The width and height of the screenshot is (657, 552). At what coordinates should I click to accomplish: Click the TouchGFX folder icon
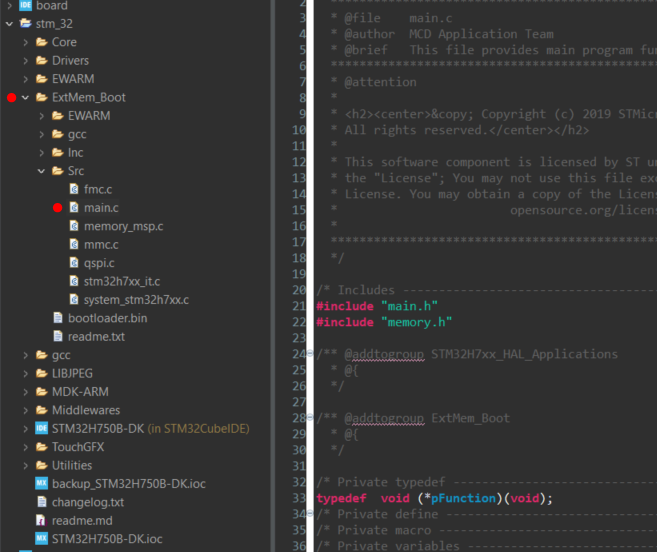tap(41, 446)
